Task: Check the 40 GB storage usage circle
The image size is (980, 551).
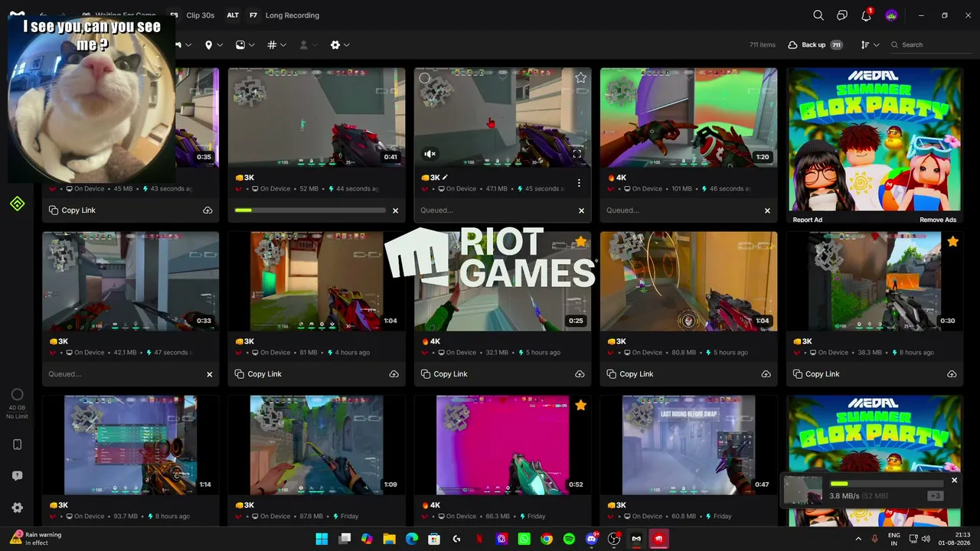Action: point(17,395)
